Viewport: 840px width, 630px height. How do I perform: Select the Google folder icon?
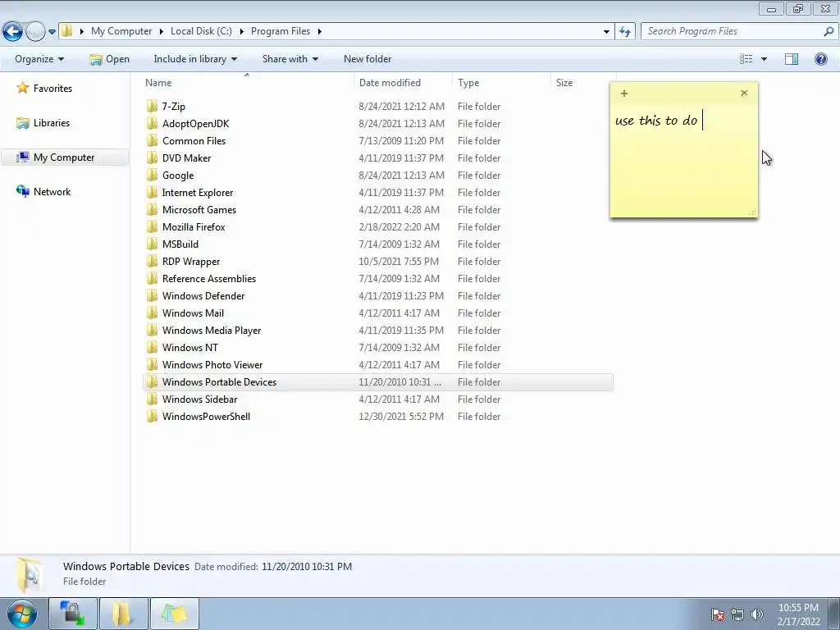pyautogui.click(x=152, y=175)
